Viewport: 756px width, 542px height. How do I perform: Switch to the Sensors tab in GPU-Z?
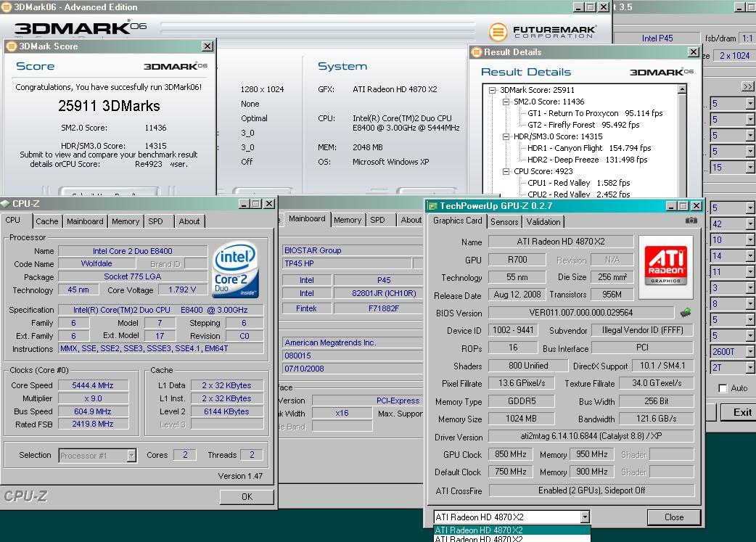tap(504, 222)
